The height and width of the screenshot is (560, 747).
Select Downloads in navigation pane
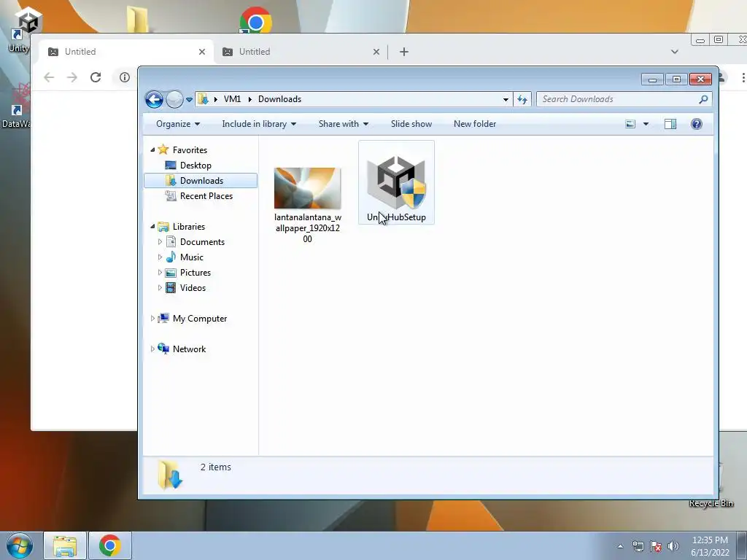(x=201, y=181)
